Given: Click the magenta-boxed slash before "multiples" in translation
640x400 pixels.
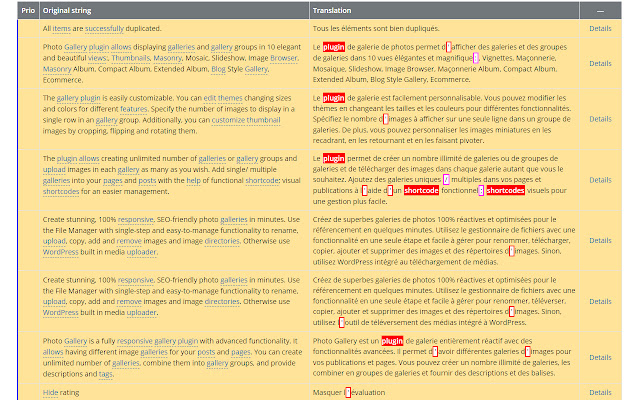Looking at the screenshot, I should pyautogui.click(x=446, y=180).
